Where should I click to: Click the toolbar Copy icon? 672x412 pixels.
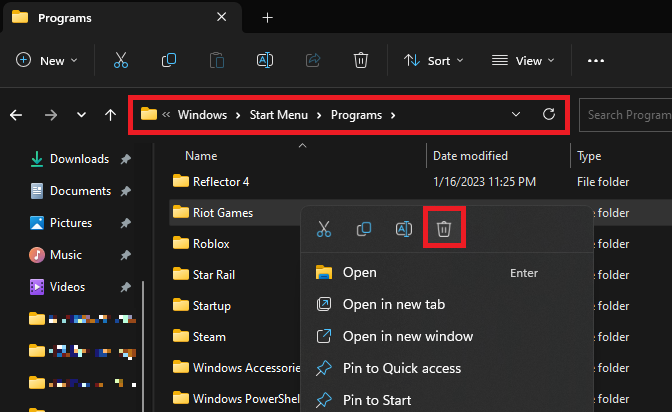point(168,60)
